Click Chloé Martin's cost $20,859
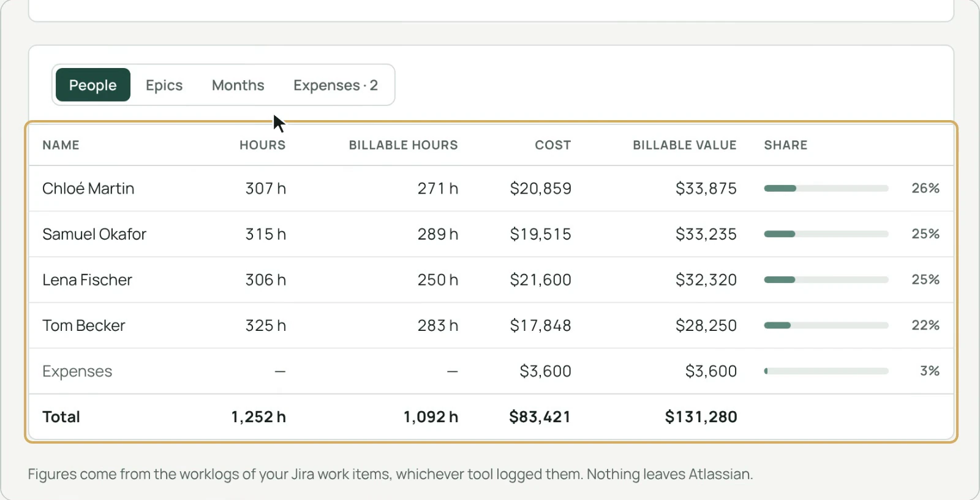Image resolution: width=980 pixels, height=500 pixels. click(541, 189)
